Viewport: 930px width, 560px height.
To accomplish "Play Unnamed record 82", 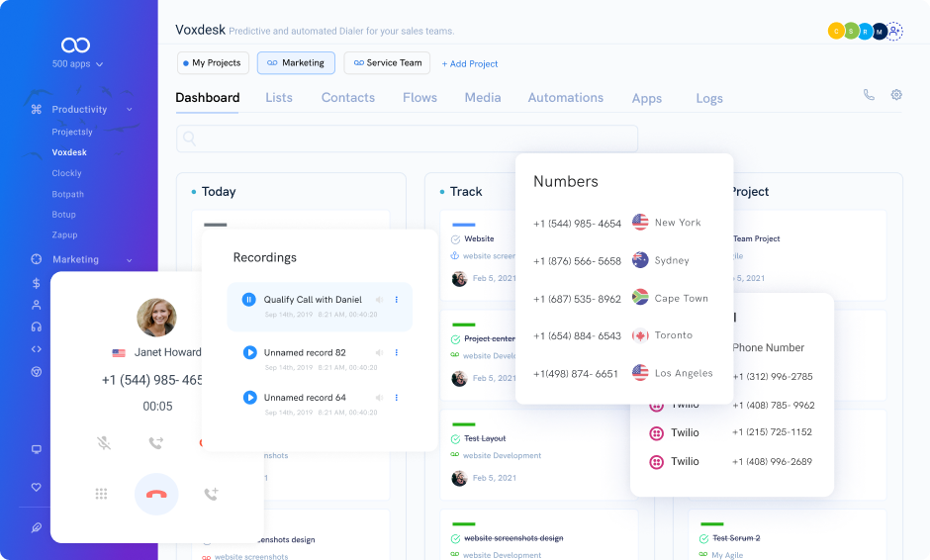I will (x=249, y=352).
